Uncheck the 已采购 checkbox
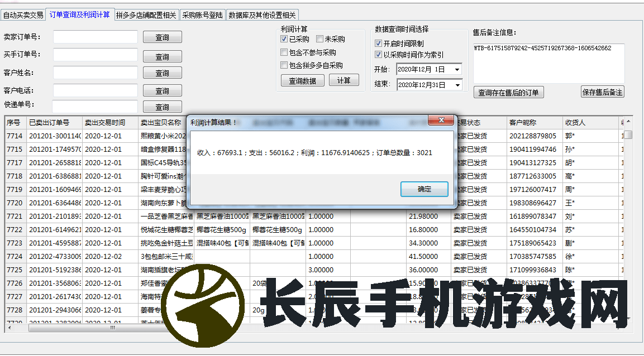This screenshot has height=356, width=644. tap(284, 39)
